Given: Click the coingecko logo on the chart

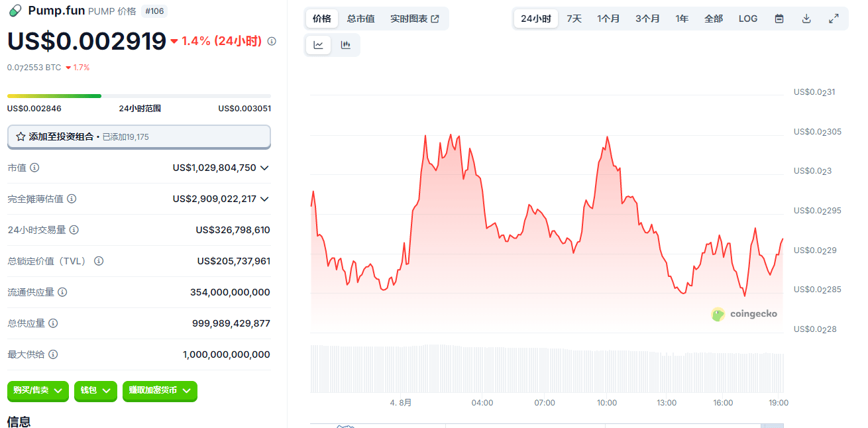Looking at the screenshot, I should tap(744, 314).
